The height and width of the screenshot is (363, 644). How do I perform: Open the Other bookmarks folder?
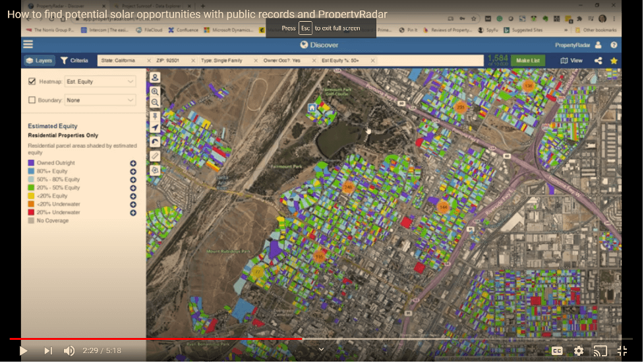pyautogui.click(x=595, y=30)
